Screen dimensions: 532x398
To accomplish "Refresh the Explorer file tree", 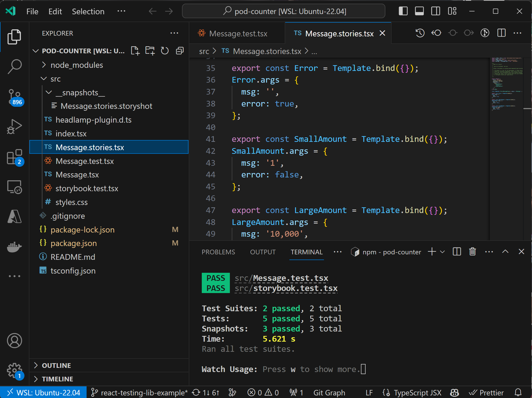I will (x=165, y=51).
